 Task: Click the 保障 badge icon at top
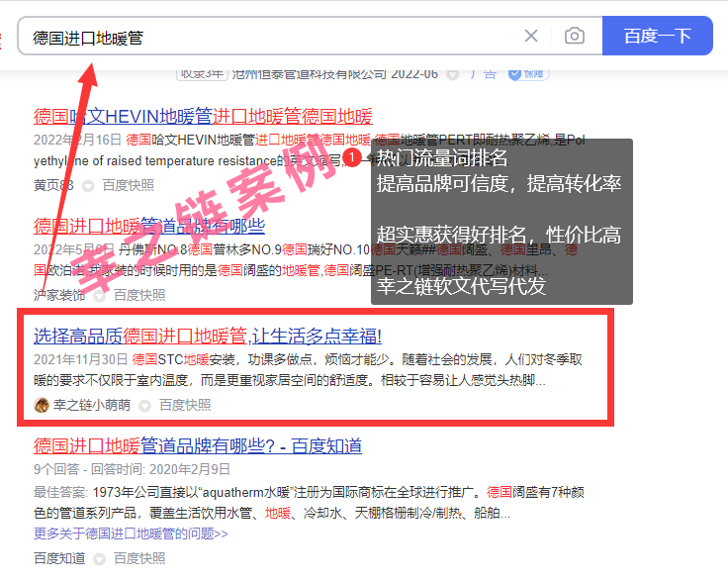tap(528, 74)
